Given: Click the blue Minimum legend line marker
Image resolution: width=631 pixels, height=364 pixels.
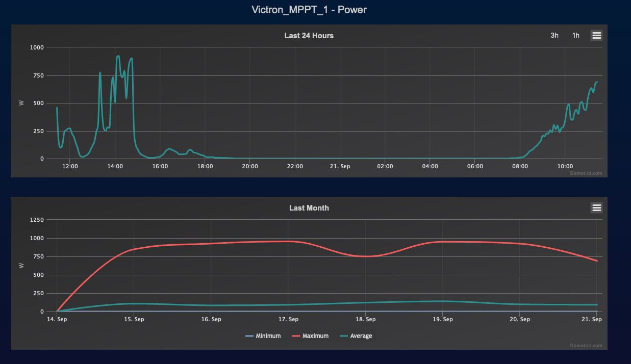Looking at the screenshot, I should tap(249, 336).
